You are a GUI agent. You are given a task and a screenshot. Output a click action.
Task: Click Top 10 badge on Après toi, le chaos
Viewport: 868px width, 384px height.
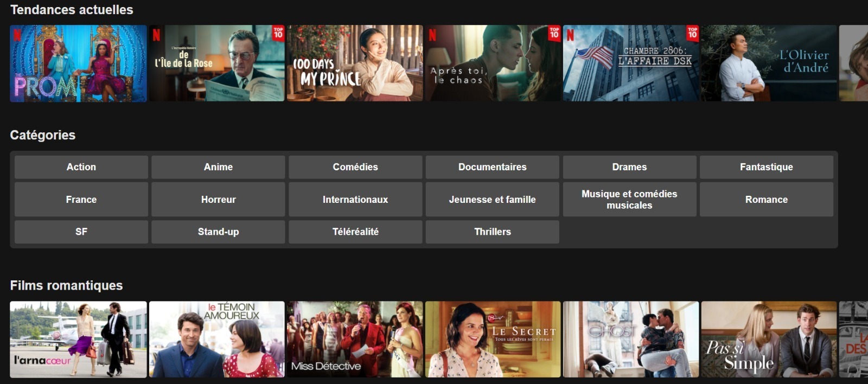(x=554, y=33)
